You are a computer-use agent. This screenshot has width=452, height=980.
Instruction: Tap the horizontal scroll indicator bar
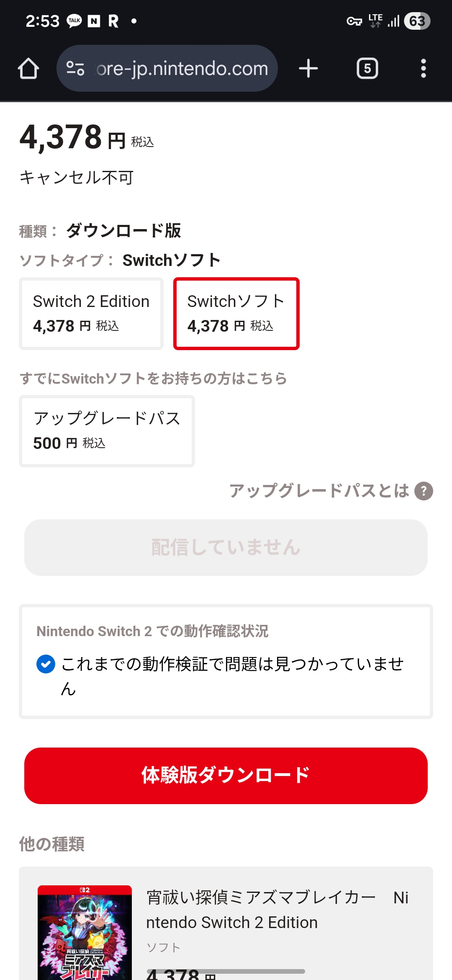tap(226, 971)
